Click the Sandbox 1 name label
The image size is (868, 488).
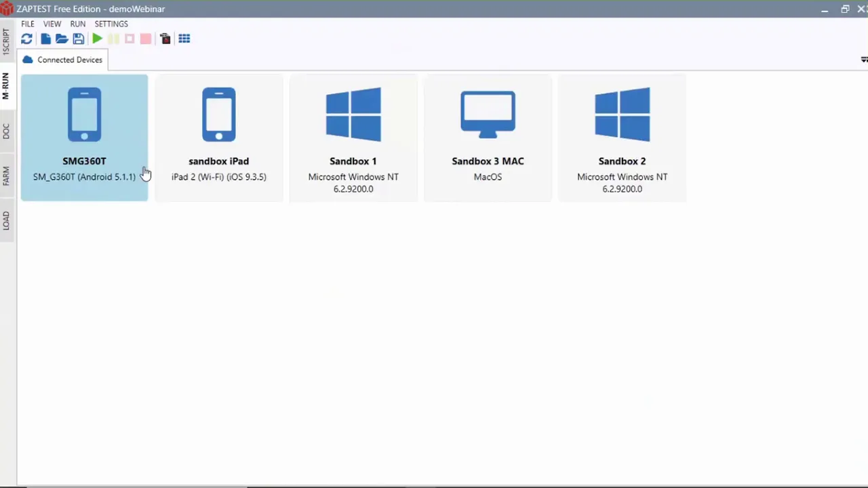(x=353, y=161)
